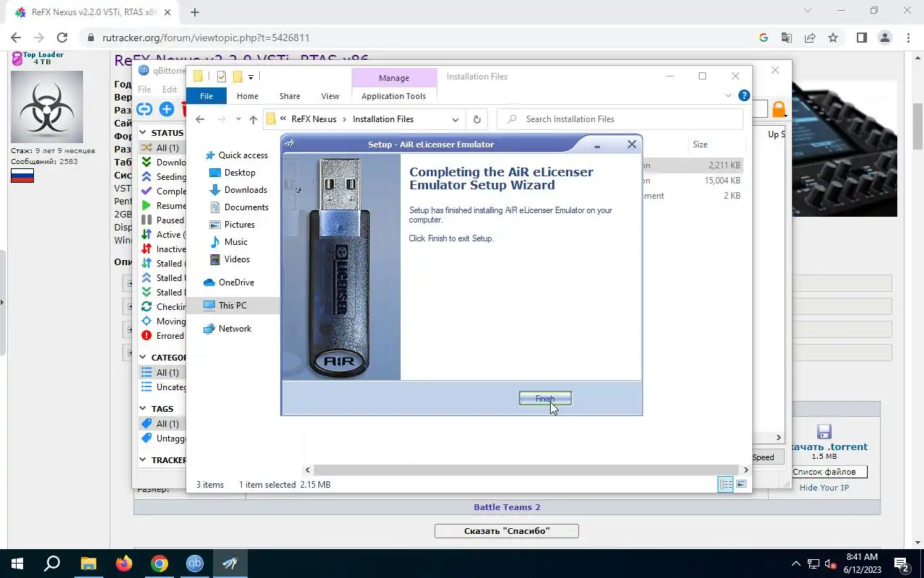The height and width of the screenshot is (578, 924).
Task: Refresh the Installation Files folder
Action: [x=476, y=119]
